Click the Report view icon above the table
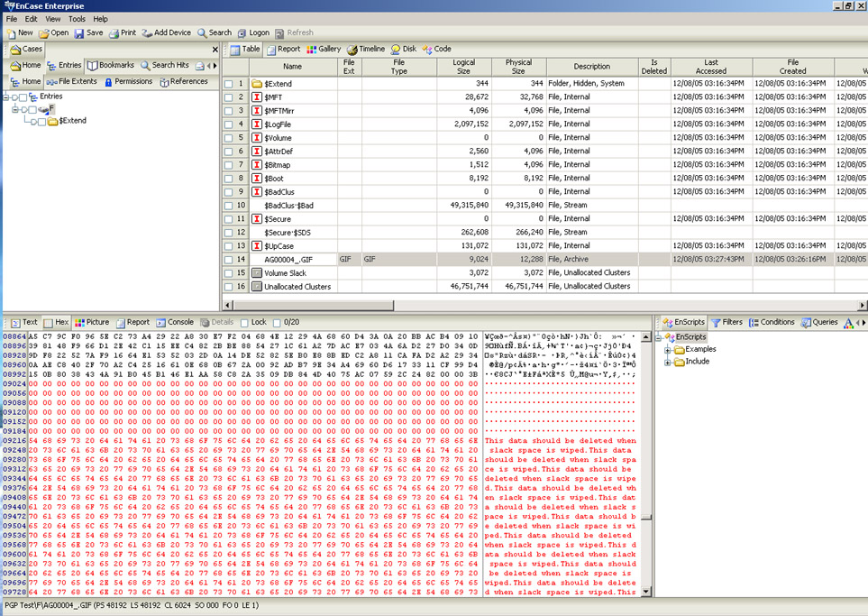 (x=271, y=50)
